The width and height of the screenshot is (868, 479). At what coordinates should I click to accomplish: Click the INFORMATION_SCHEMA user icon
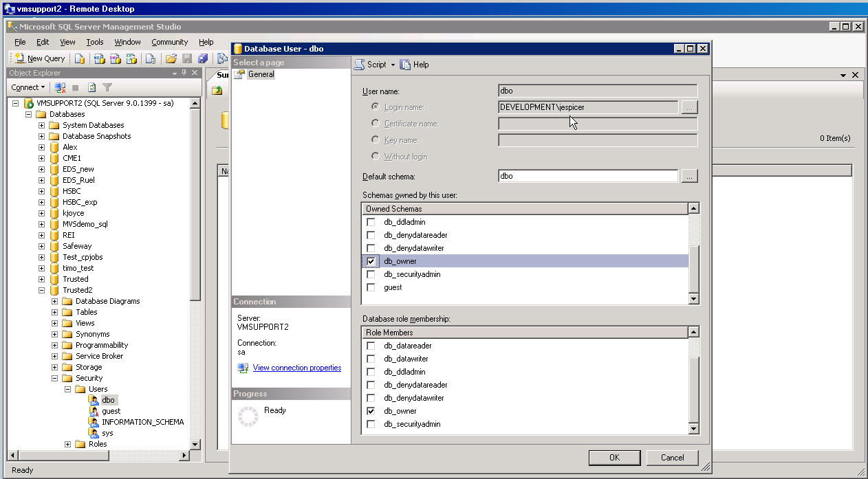94,422
